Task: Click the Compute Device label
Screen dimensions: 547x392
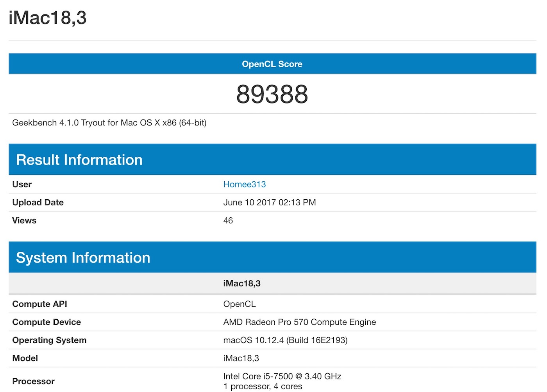Action: pyautogui.click(x=46, y=322)
